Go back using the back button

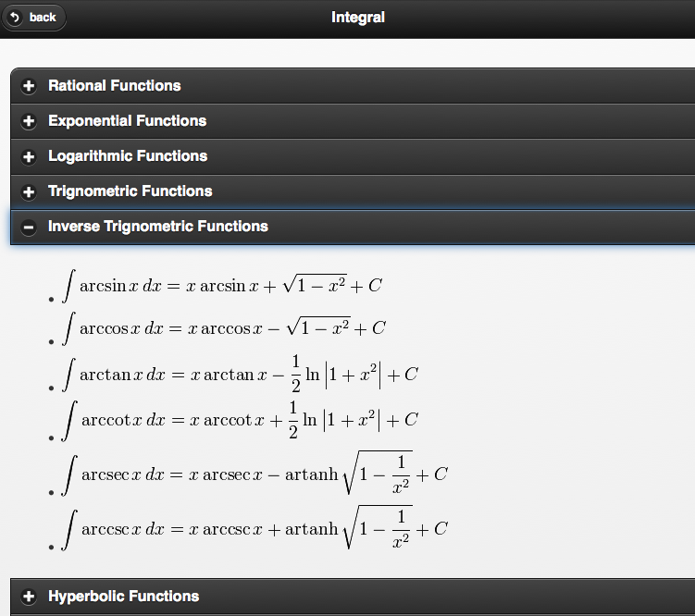tap(34, 18)
